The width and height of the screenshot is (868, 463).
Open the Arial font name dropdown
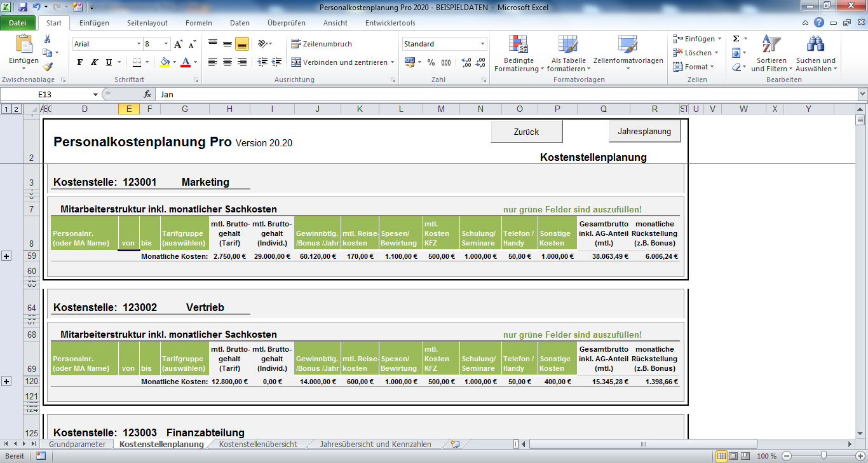tap(139, 44)
